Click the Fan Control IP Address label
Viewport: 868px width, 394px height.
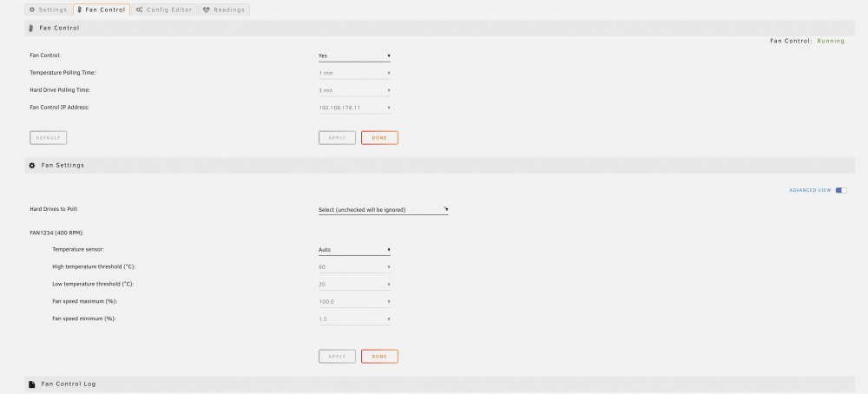[59, 108]
